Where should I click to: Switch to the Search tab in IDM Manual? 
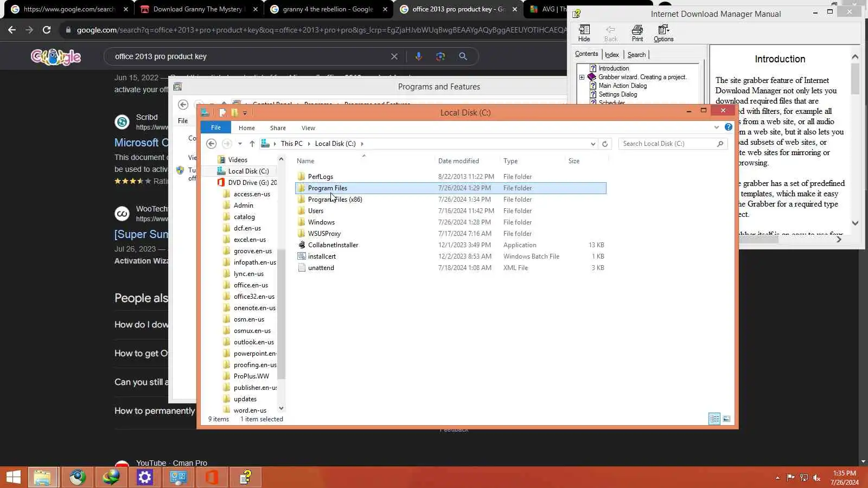(636, 55)
